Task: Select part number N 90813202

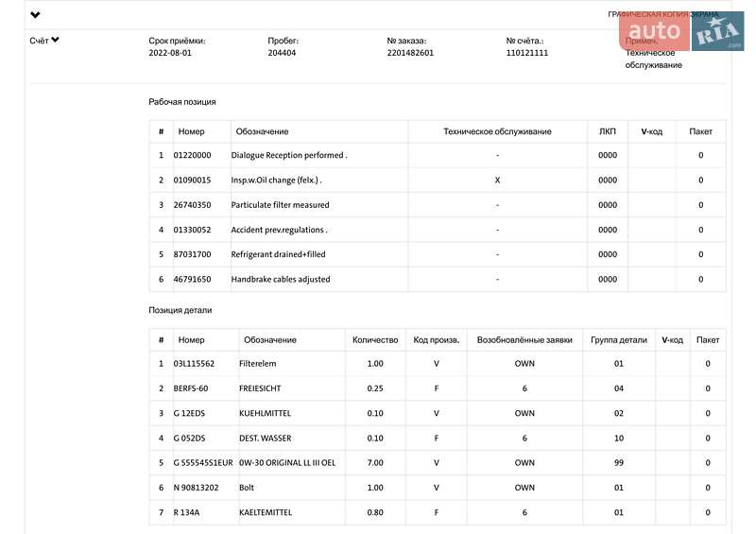Action: tap(196, 488)
